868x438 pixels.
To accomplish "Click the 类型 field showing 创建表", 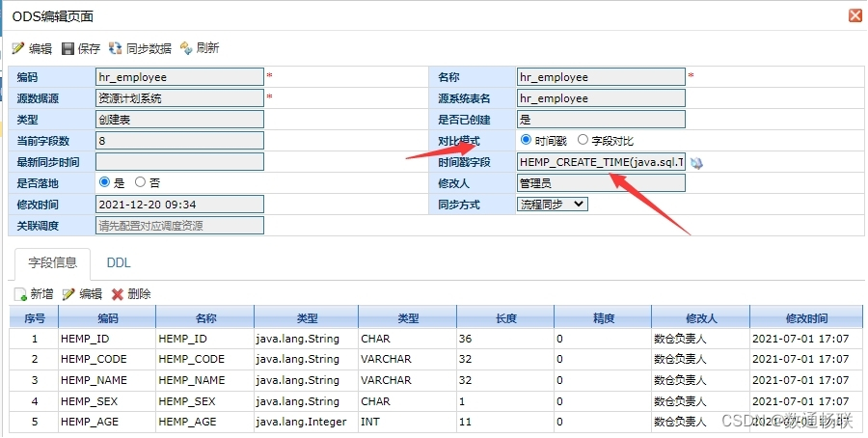I will click(x=180, y=120).
